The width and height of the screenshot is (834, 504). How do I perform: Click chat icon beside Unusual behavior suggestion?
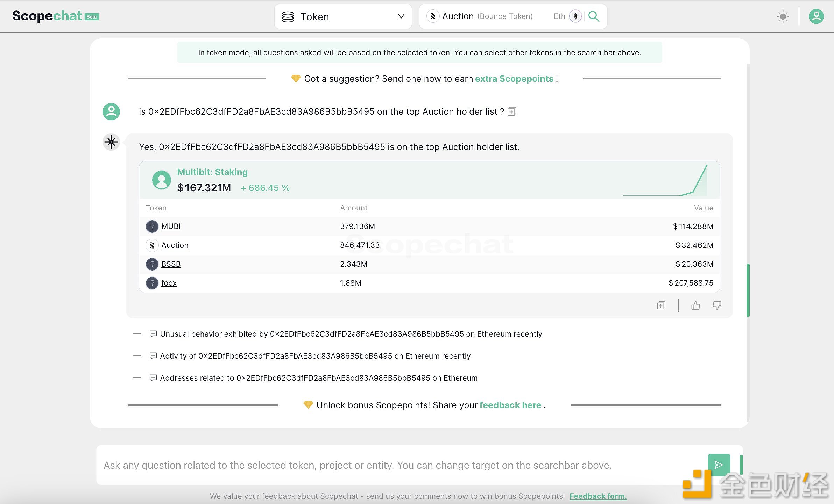point(153,334)
